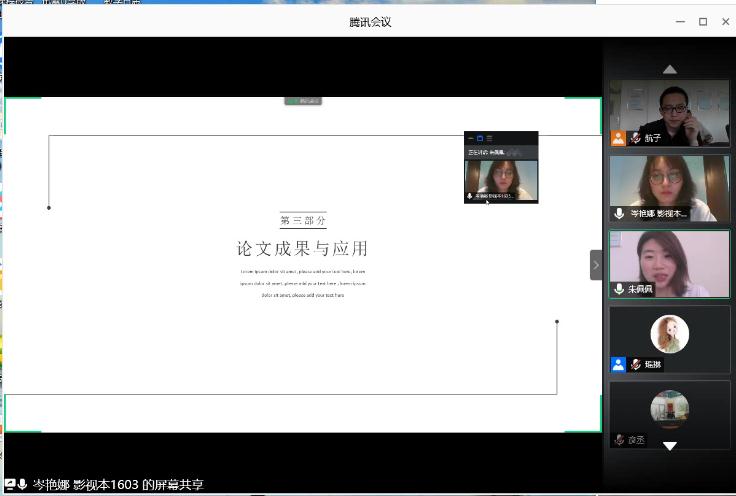Click the screen-share indicator at top of slide
This screenshot has width=736, height=496.
[304, 101]
